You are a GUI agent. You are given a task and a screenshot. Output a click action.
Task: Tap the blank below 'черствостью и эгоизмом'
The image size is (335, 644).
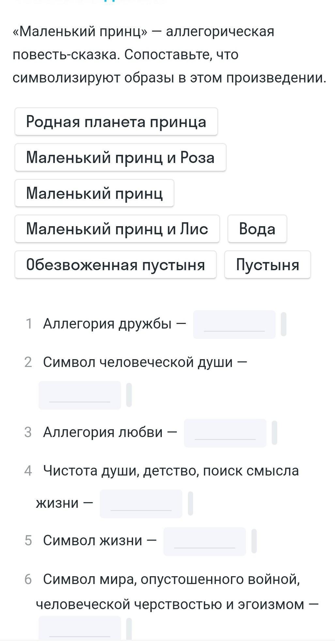80,628
